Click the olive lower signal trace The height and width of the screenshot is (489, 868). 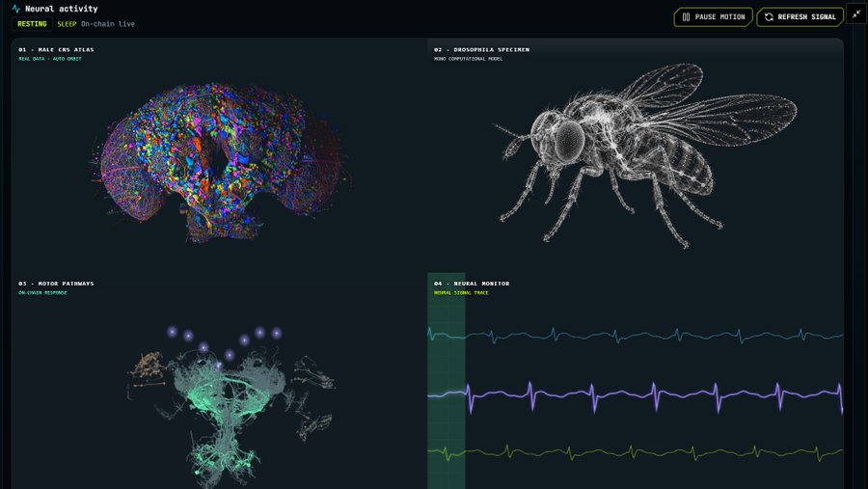(x=635, y=452)
